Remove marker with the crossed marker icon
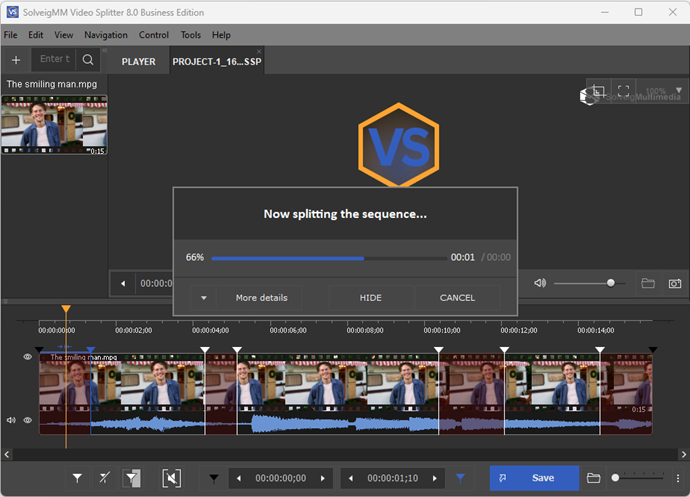Viewport: 690px width, 497px height. pyautogui.click(x=104, y=478)
